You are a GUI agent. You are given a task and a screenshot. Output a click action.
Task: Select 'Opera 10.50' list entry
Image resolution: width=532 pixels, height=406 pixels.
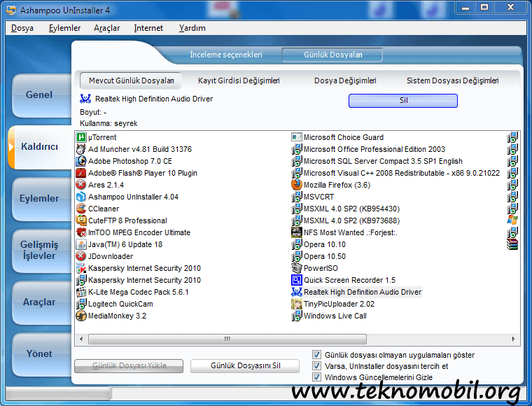point(319,256)
